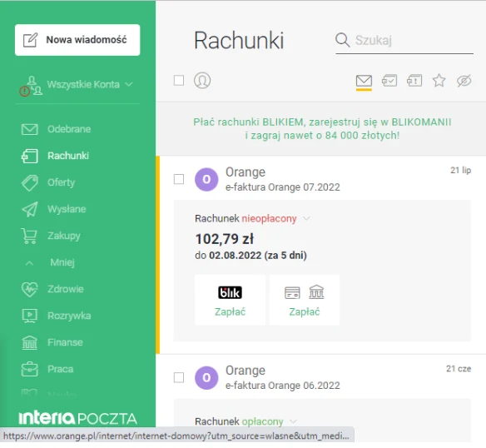Viewport: 486px width, 448px height.
Task: Click the bank transfer building icon
Action: [316, 292]
